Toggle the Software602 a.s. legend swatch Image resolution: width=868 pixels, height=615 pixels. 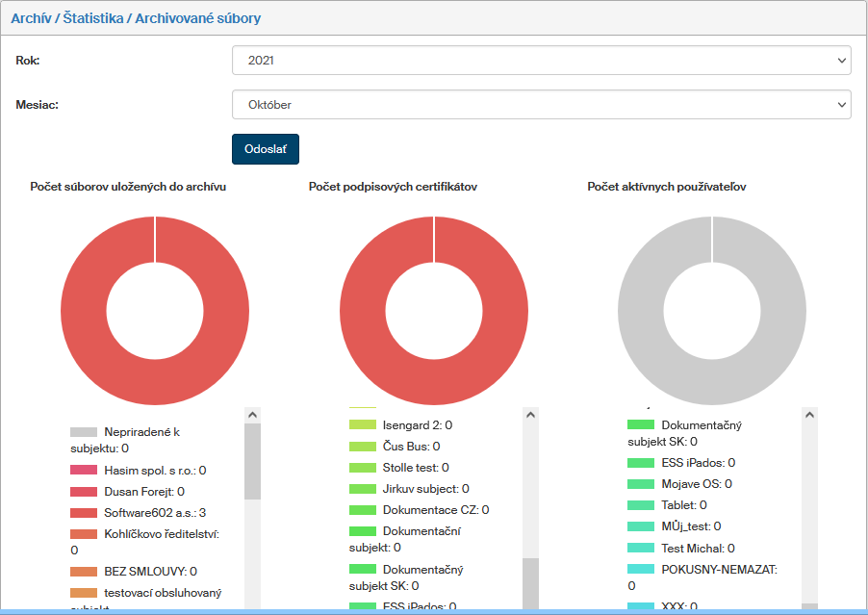tap(84, 513)
